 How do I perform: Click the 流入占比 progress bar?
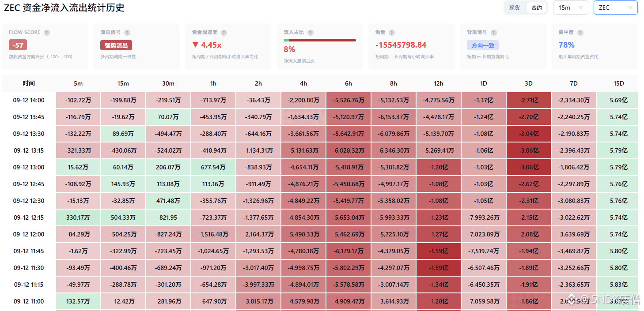(x=320, y=40)
